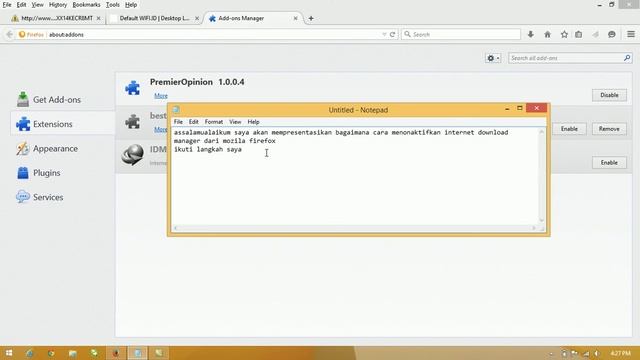This screenshot has width=640, height=360.
Task: Click Notepad horizontal scrollbar
Action: (x=354, y=228)
